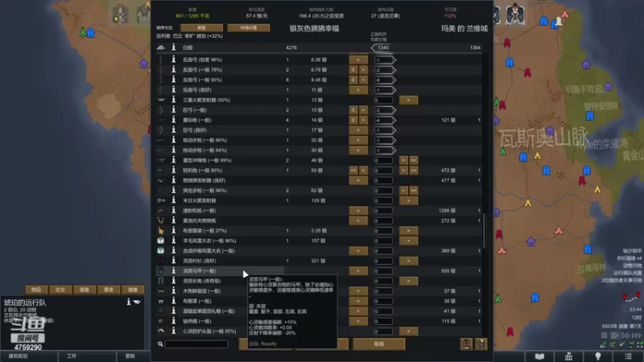Click 合成纤维风雪大衣 item icon
Viewport: 644px width, 362px height.
coord(160,250)
